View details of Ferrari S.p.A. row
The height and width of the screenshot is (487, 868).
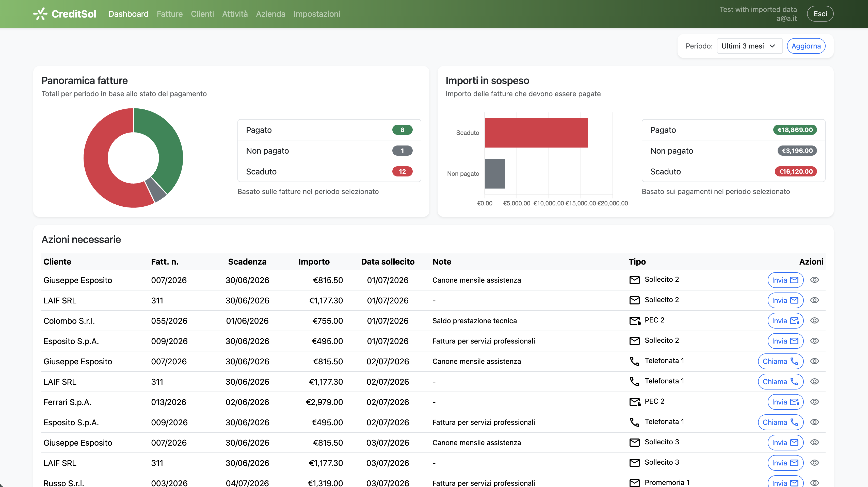(x=814, y=402)
